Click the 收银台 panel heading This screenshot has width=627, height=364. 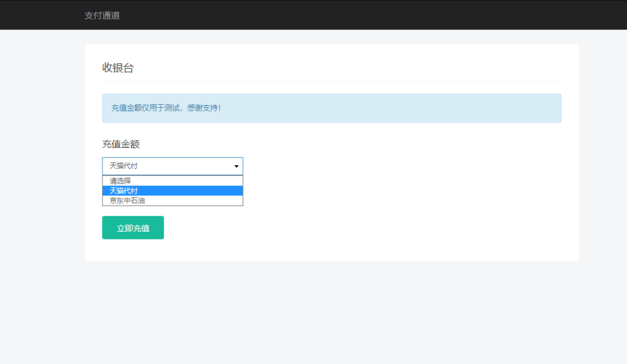click(118, 68)
